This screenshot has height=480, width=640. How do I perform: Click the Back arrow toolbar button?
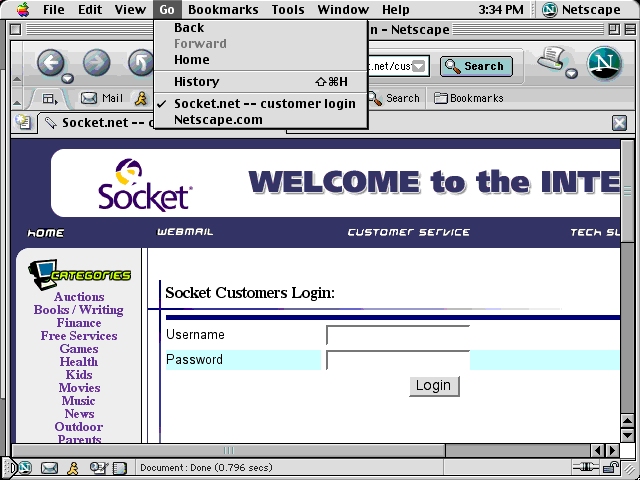point(51,64)
